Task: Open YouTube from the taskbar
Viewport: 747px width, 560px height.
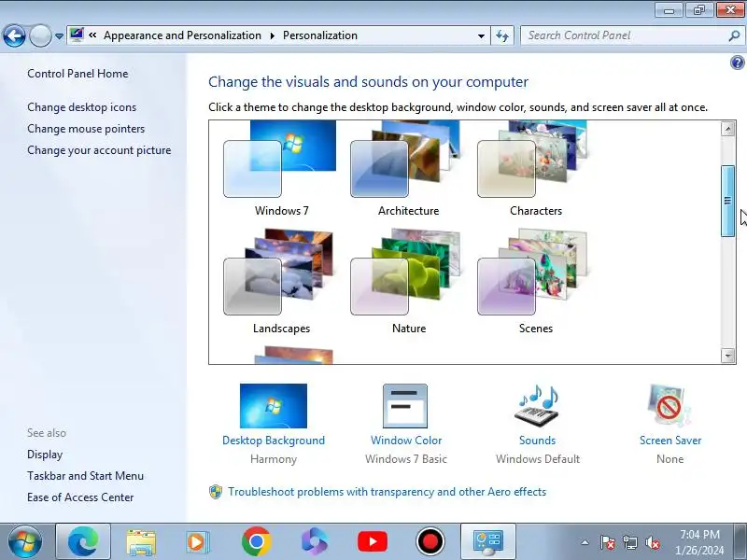Action: point(372,541)
